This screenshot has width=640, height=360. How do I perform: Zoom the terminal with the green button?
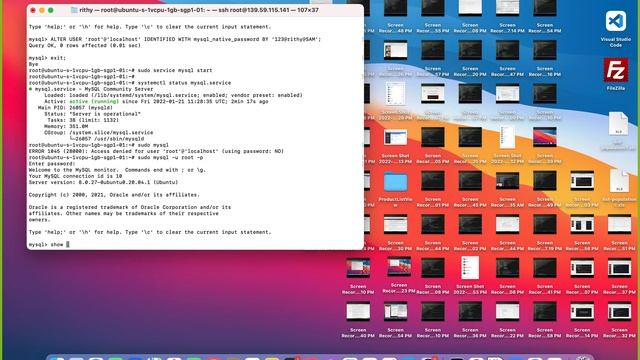tap(51, 10)
